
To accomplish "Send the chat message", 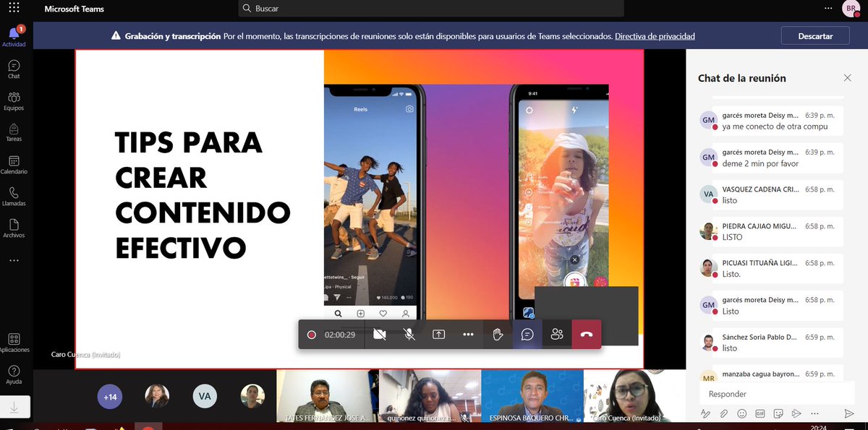I will point(849,413).
